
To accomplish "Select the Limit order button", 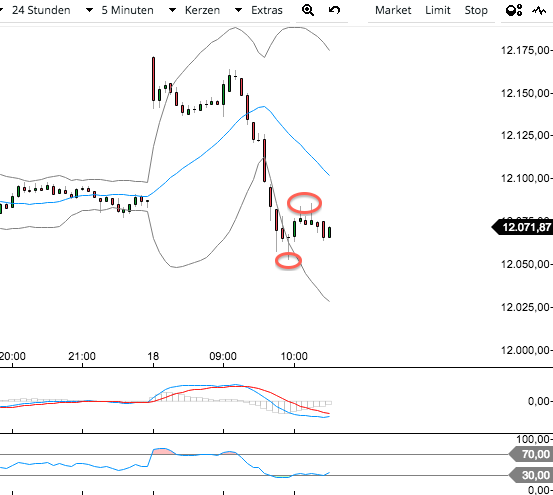I will pos(438,10).
